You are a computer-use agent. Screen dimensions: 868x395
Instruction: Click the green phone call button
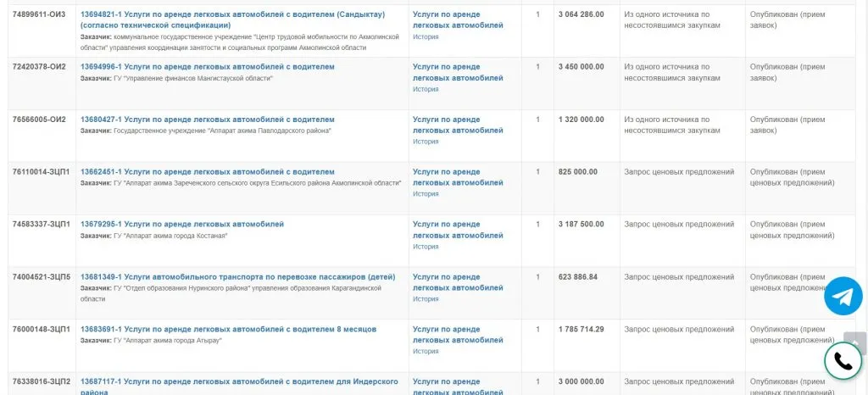click(x=843, y=361)
